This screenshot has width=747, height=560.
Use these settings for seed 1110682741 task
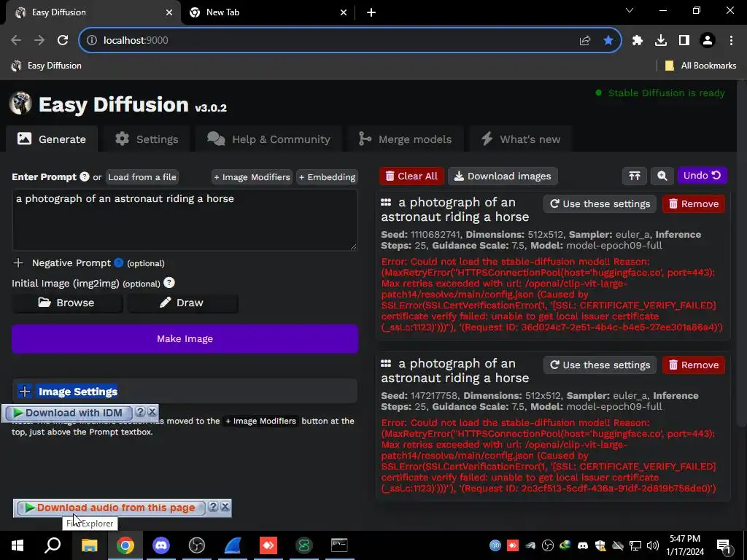click(600, 204)
